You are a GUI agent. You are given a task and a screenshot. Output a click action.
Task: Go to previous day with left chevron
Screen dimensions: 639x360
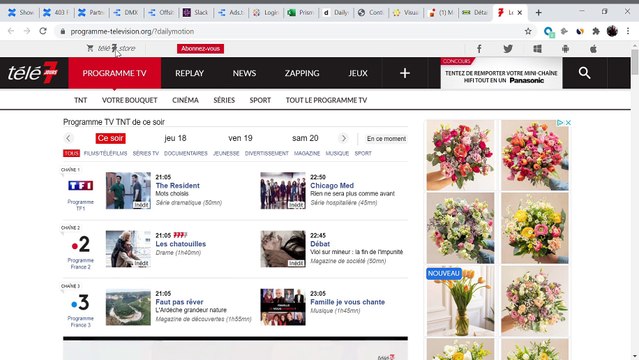[x=68, y=138]
